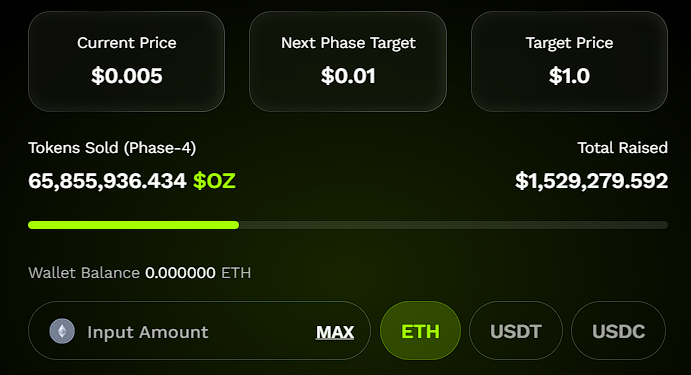
Task: Click the $OZ token symbol
Action: point(215,181)
